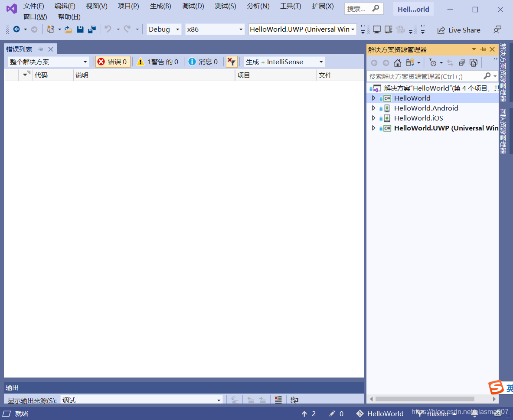Click the unpushed commits up arrow
The width and height of the screenshot is (513, 420).
(304, 414)
